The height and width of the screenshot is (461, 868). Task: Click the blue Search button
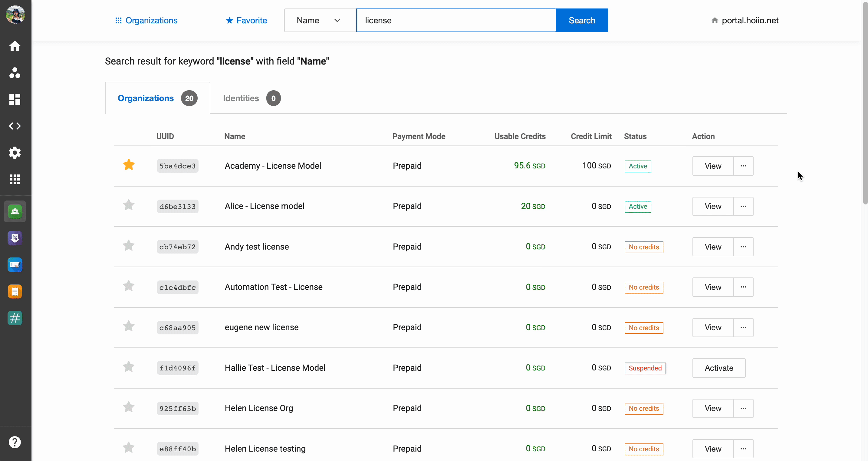[582, 21]
